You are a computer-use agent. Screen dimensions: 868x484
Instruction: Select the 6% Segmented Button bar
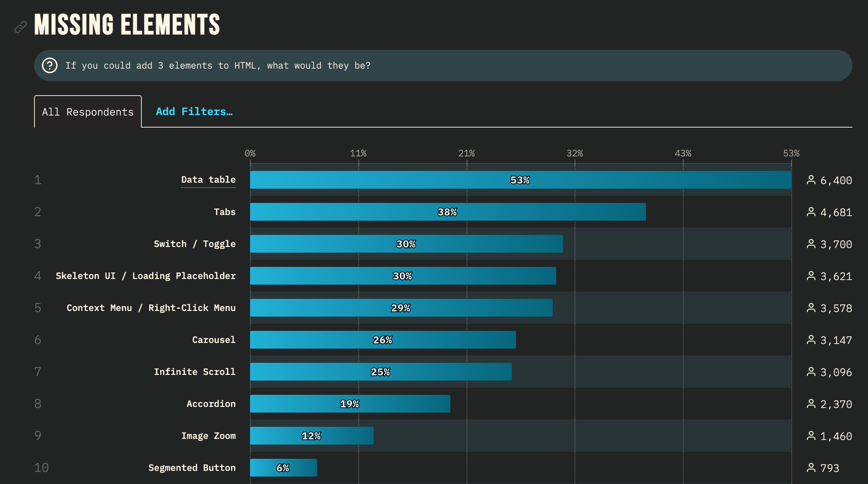click(283, 468)
